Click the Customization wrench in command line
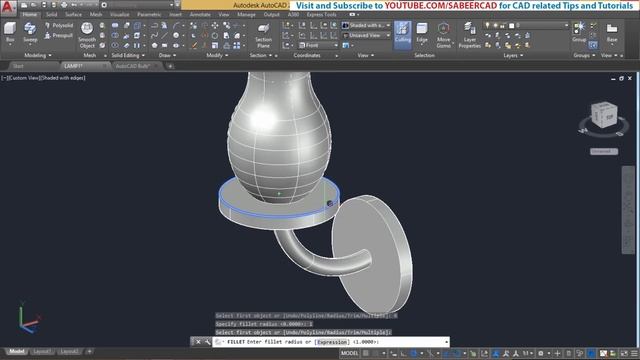 (x=207, y=342)
